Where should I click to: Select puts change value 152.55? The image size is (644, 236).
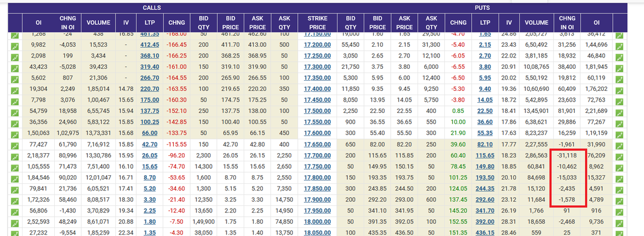458,221
